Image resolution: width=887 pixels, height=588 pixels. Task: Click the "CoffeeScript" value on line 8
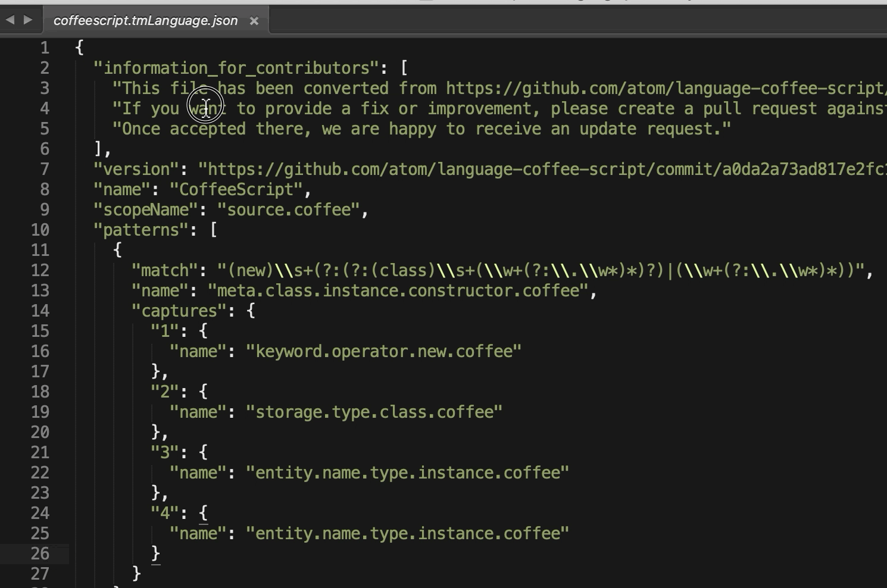pos(237,189)
